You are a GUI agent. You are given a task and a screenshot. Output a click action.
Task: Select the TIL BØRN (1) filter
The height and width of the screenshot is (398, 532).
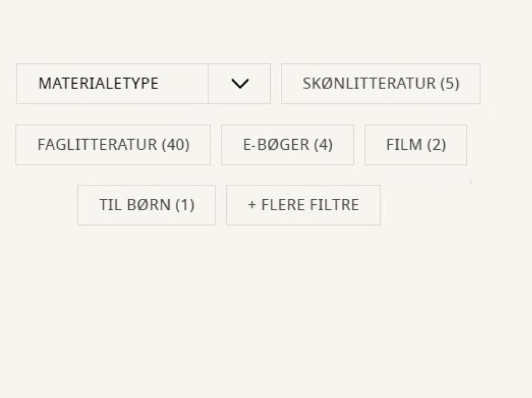pos(147,205)
